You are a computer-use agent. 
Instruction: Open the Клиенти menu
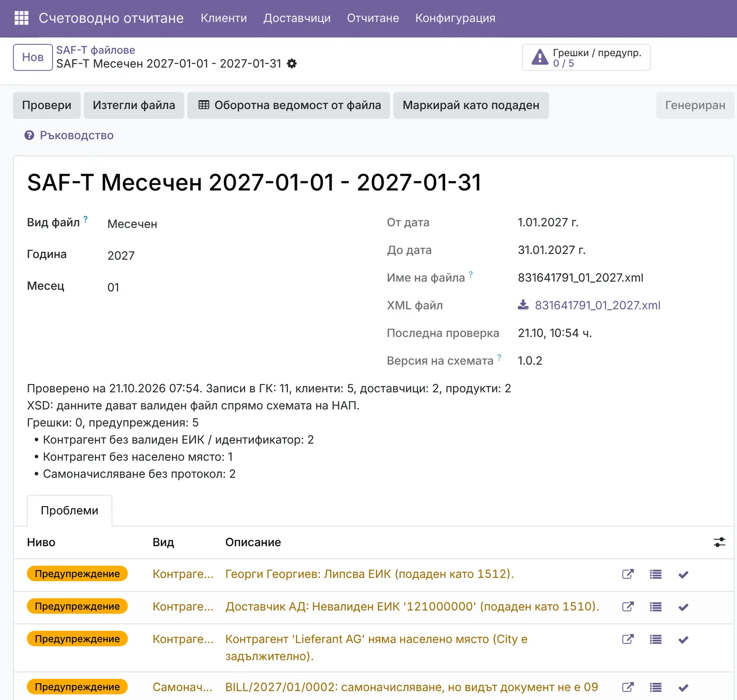pos(224,18)
